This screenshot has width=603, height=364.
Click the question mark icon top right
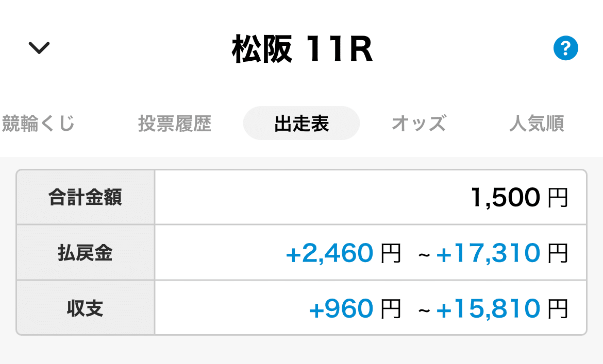tap(565, 48)
